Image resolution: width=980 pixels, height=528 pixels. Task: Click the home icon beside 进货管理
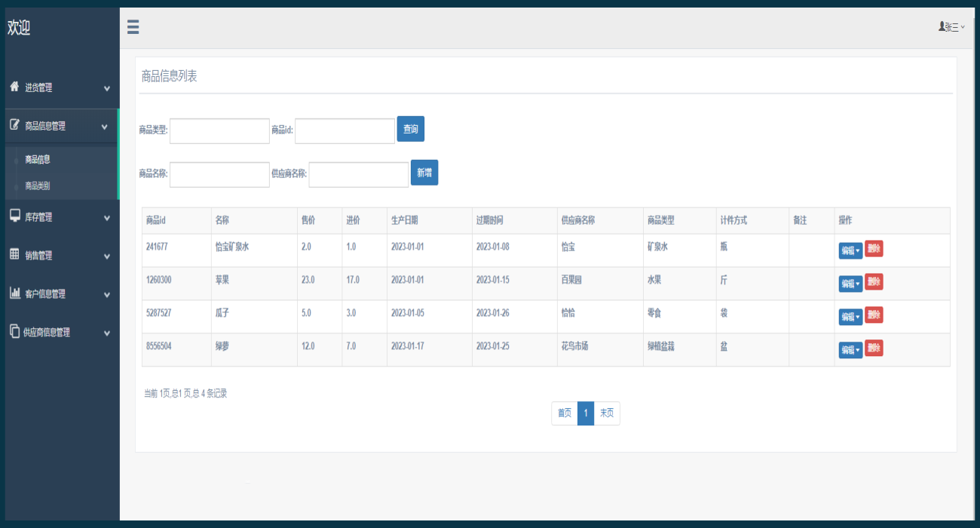(x=14, y=87)
